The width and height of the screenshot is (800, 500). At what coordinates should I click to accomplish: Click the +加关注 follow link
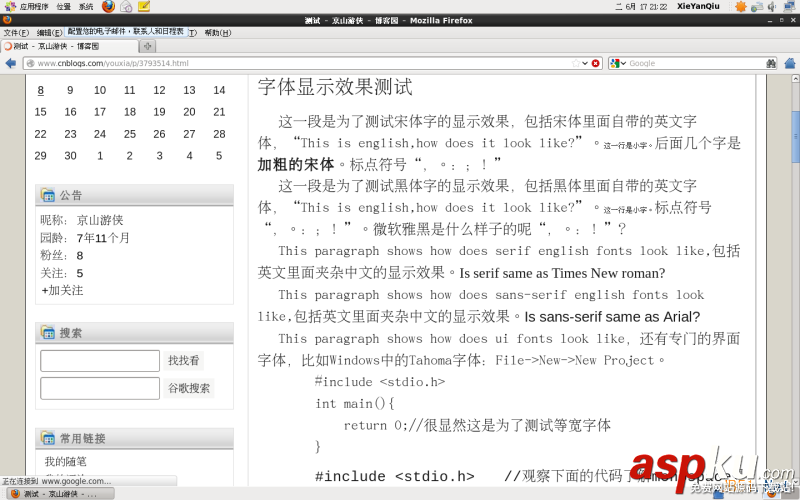62,290
